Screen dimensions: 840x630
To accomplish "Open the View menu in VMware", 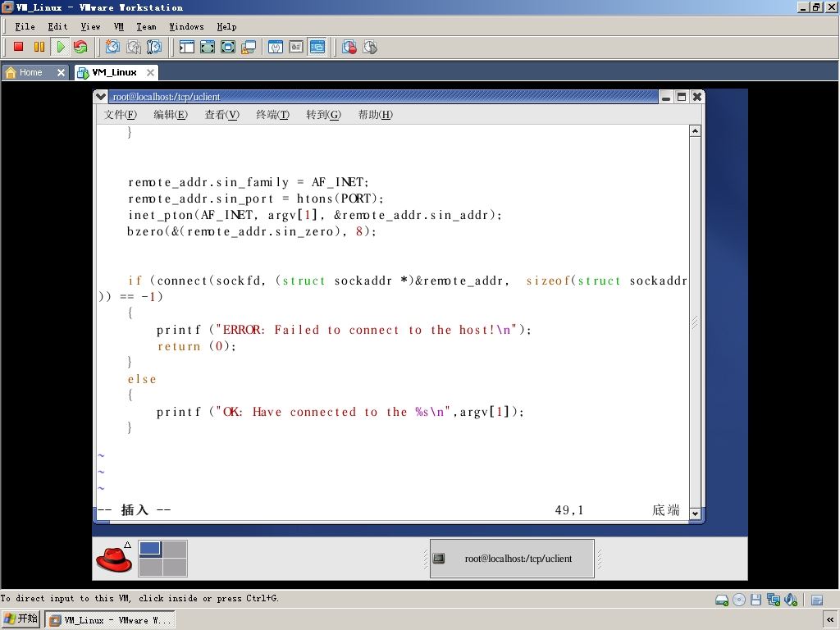I will tap(90, 26).
